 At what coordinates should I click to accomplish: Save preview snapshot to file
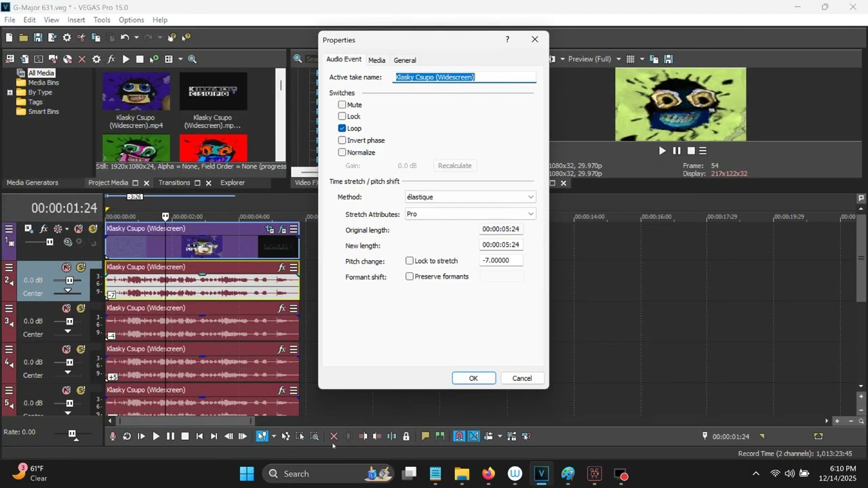pyautogui.click(x=669, y=59)
